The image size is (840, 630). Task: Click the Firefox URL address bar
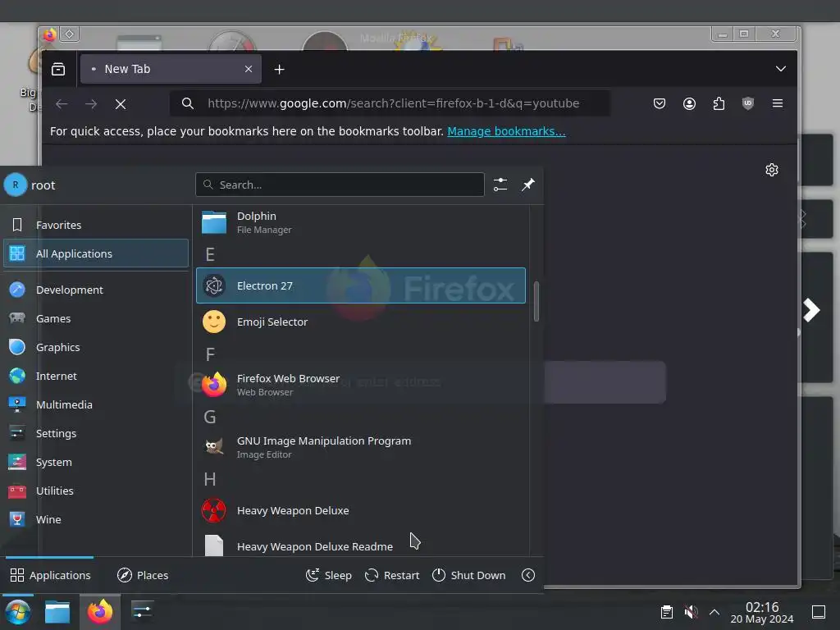pos(390,103)
